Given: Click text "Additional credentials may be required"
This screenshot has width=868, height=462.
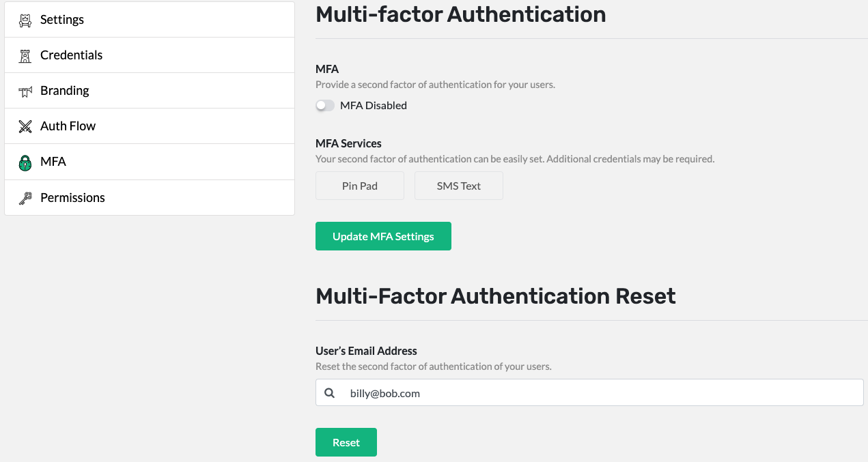Looking at the screenshot, I should click(630, 159).
